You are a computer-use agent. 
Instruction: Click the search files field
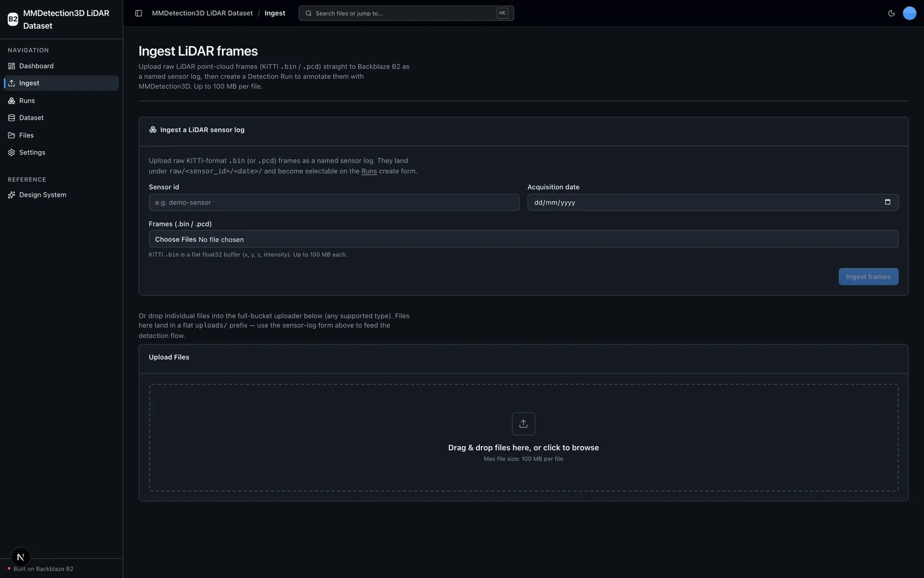click(x=406, y=13)
